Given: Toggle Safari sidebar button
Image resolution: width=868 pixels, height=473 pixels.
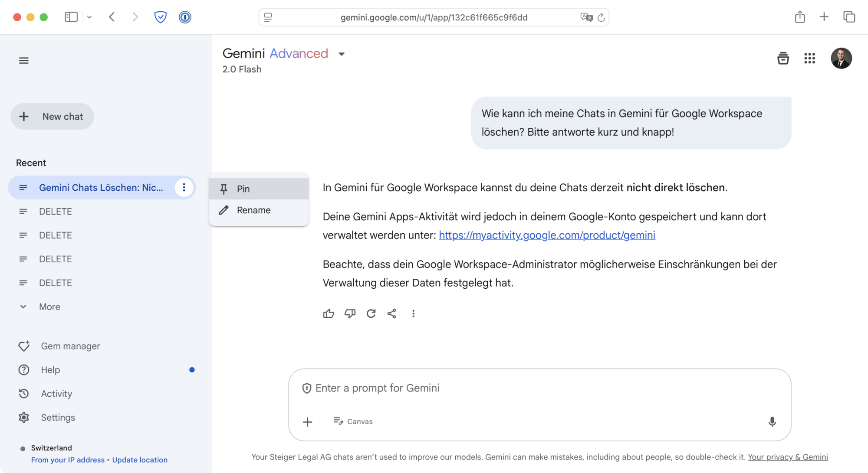Looking at the screenshot, I should coord(71,17).
